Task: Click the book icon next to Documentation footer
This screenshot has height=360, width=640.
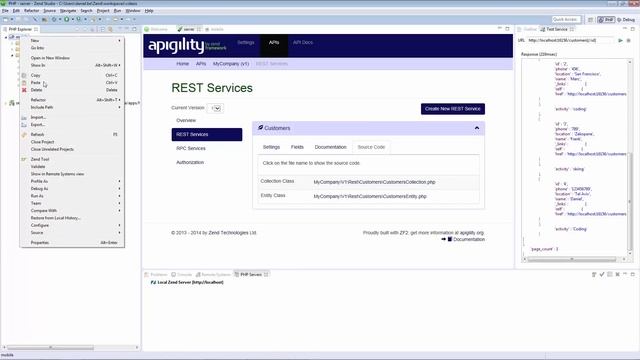Action: (x=450, y=239)
